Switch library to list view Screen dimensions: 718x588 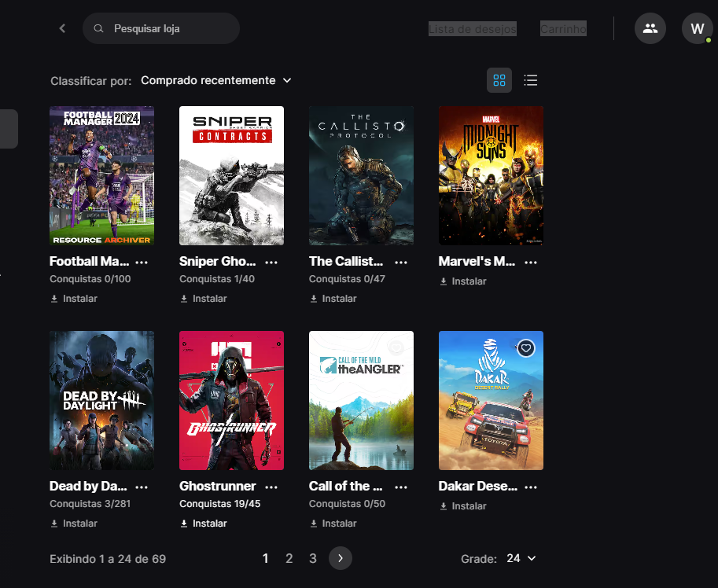[x=531, y=80]
